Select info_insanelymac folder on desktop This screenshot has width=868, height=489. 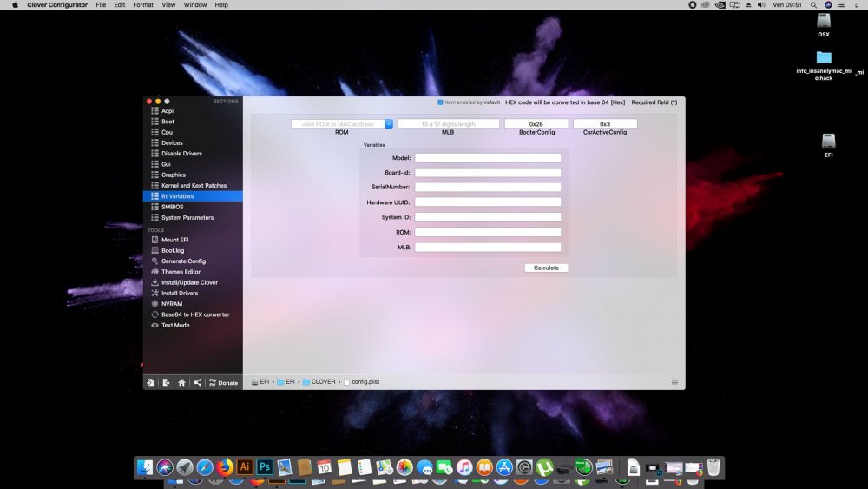coord(824,65)
